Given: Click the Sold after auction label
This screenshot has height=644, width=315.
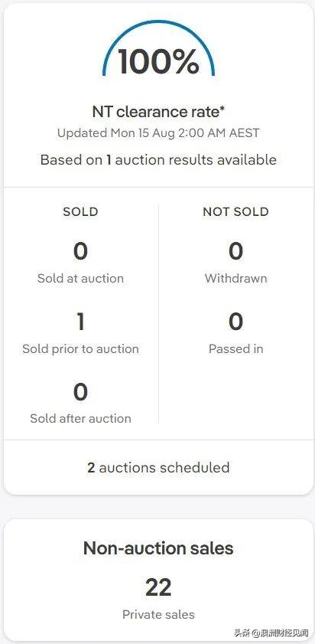Looking at the screenshot, I should click(80, 419).
